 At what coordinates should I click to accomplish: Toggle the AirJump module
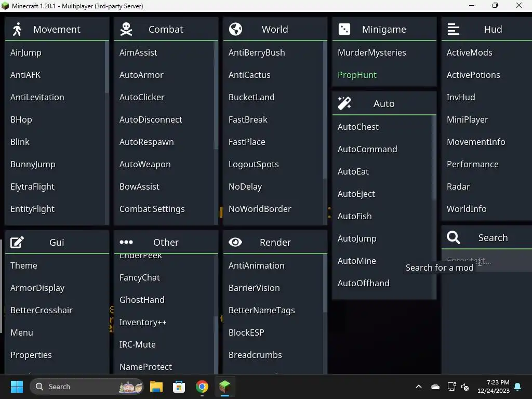coord(55,52)
